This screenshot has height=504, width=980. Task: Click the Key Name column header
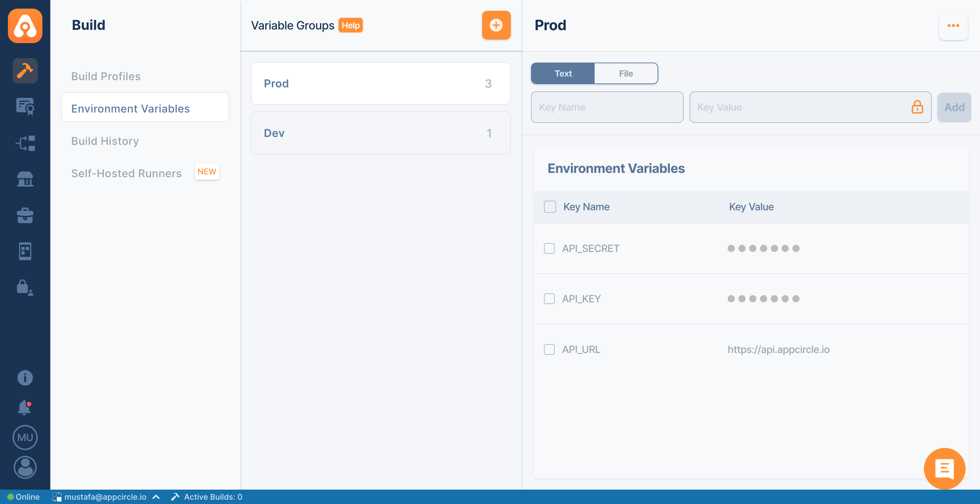pyautogui.click(x=586, y=207)
